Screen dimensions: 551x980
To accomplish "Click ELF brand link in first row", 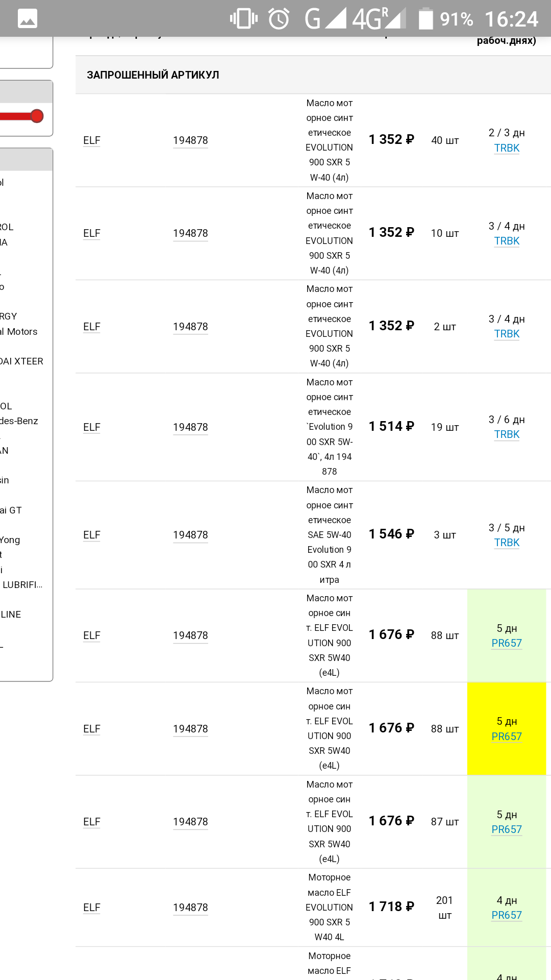I will coord(92,140).
